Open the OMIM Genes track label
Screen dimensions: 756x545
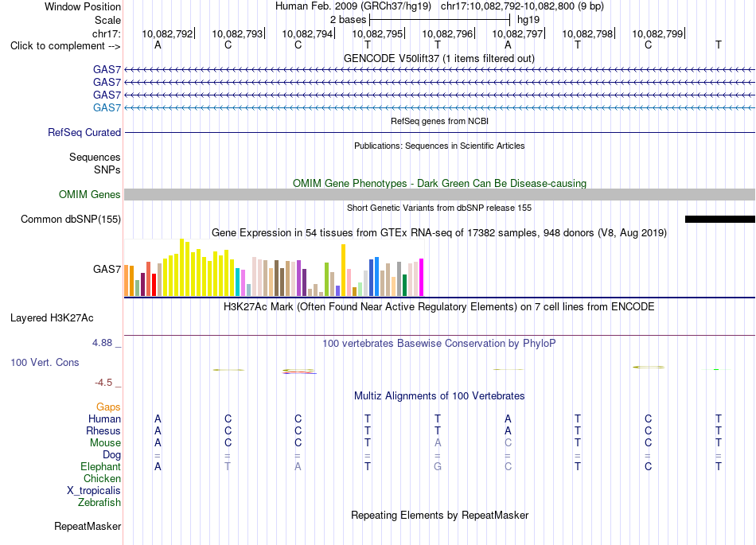coord(90,195)
